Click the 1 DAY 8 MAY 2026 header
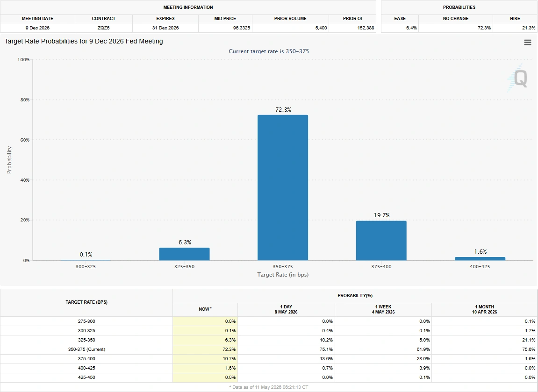This screenshot has height=392, width=538. [286, 309]
